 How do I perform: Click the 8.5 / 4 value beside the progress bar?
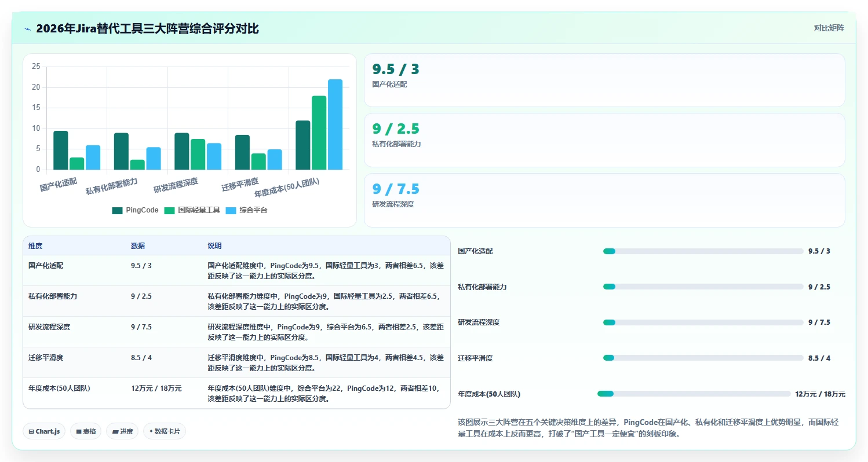point(819,358)
